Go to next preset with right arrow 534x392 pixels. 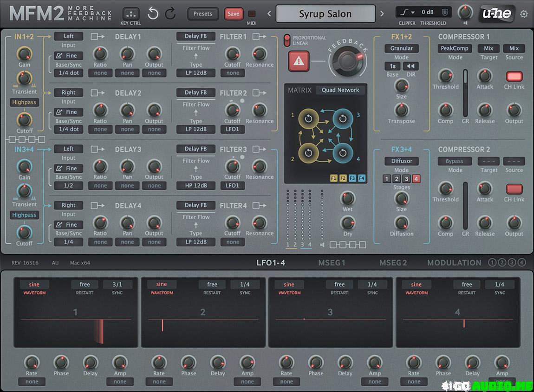click(382, 13)
